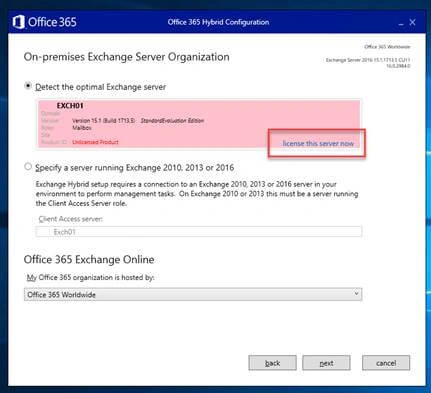Click the Office 365 logo icon
The height and width of the screenshot is (393, 431).
click(19, 22)
